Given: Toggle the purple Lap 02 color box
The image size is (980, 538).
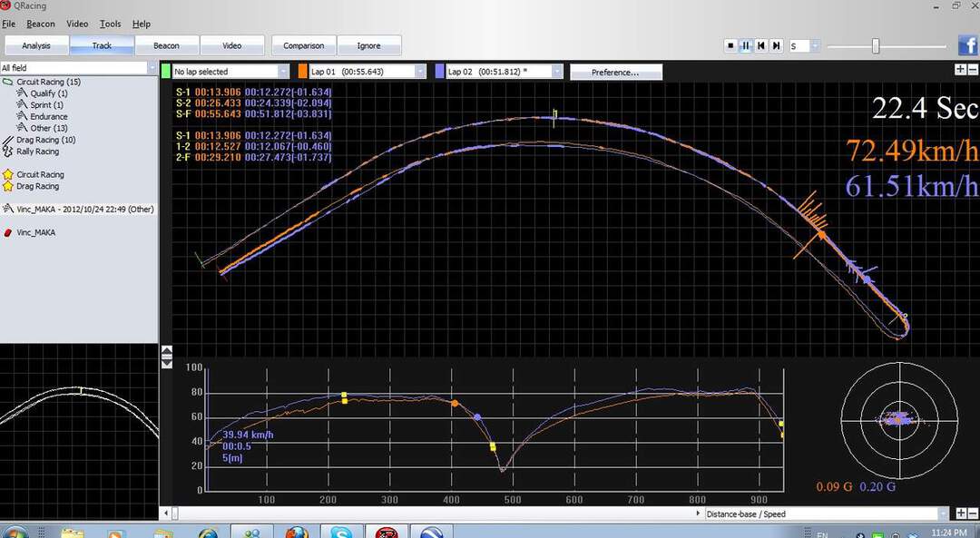Looking at the screenshot, I should point(440,71).
